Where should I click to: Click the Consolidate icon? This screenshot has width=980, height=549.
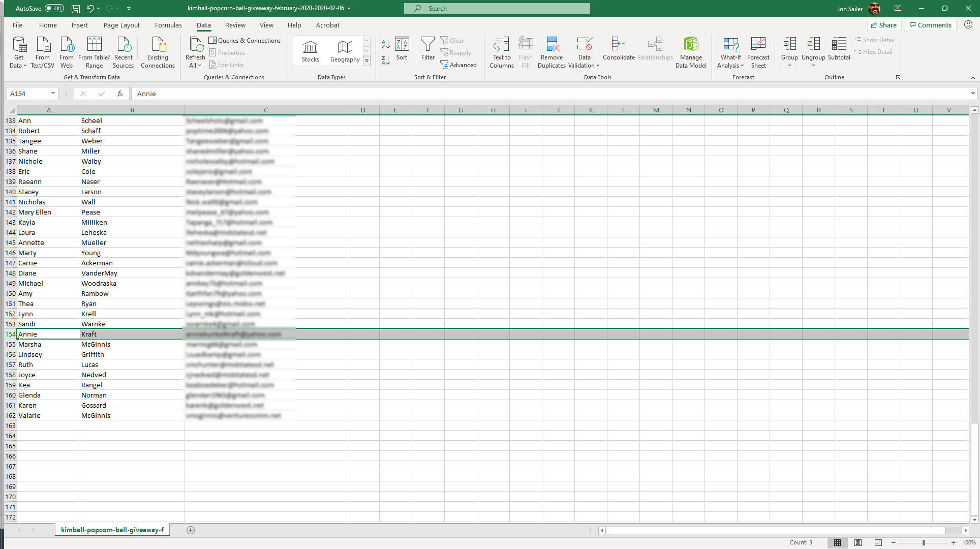click(x=618, y=45)
